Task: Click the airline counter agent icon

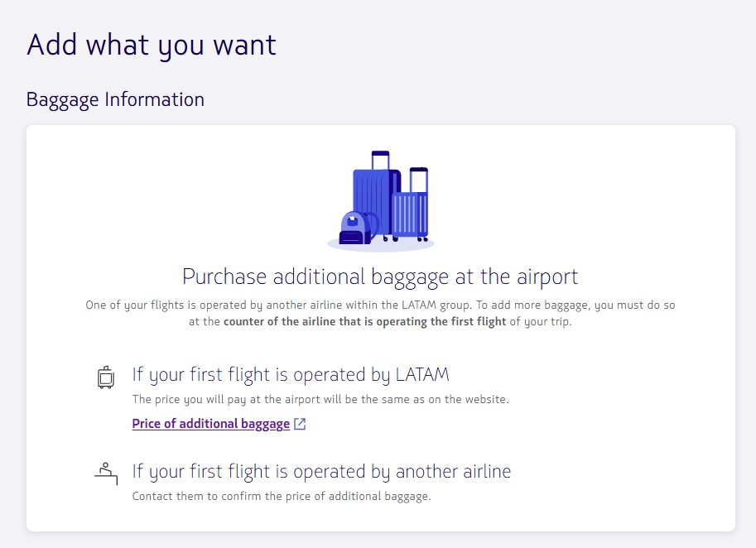Action: (x=106, y=473)
